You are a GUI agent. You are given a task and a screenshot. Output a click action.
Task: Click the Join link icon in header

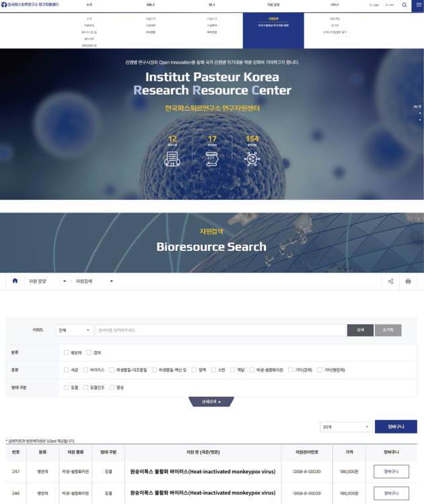[x=390, y=5]
